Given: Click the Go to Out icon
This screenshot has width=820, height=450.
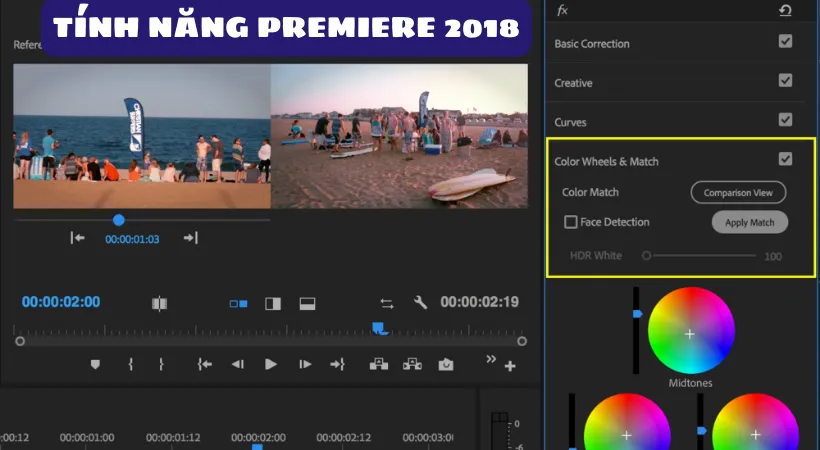Looking at the screenshot, I should tap(337, 364).
